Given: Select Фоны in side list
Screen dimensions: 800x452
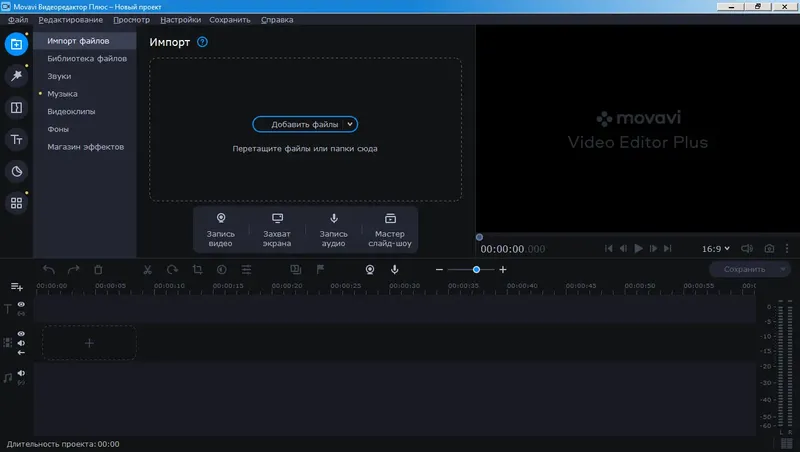Looking at the screenshot, I should [85, 129].
